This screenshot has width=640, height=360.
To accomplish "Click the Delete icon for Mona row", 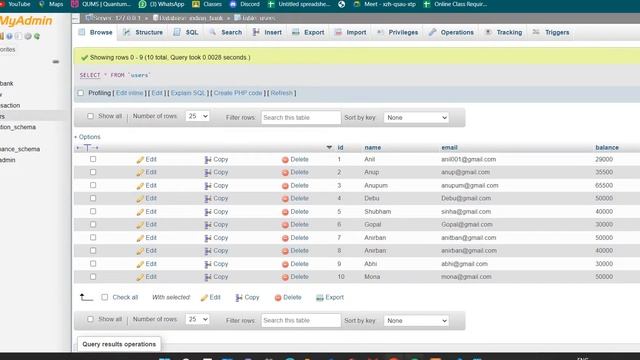I will [285, 277].
